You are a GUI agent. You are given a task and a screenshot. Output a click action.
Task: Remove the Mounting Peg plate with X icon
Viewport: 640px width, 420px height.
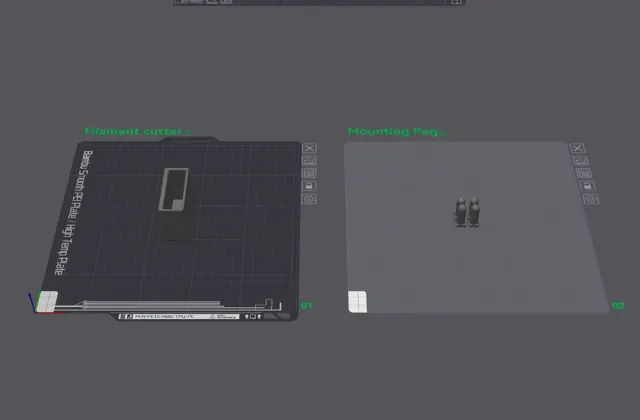577,148
